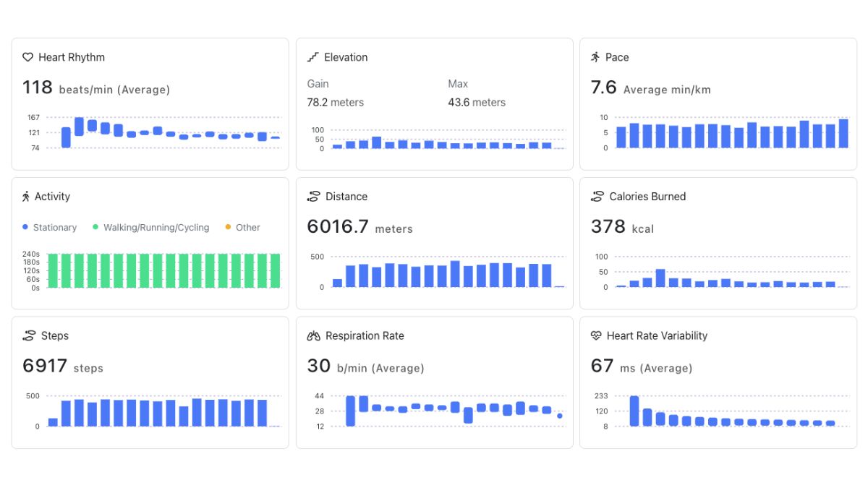Click the 78.2 meters Gain value
Screen dimensions: 868x488
(335, 102)
